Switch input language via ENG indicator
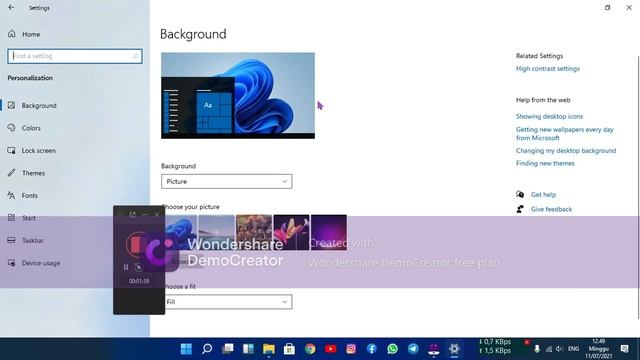 click(x=573, y=349)
